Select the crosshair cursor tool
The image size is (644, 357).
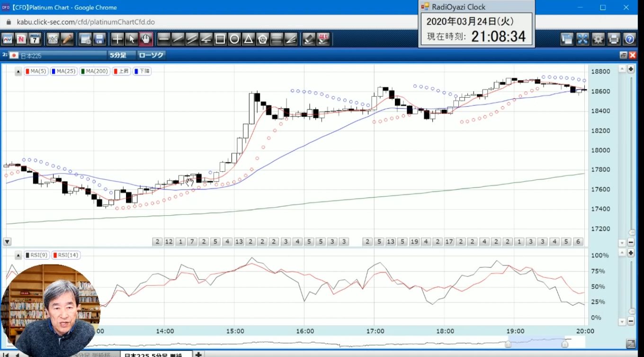pyautogui.click(x=117, y=39)
